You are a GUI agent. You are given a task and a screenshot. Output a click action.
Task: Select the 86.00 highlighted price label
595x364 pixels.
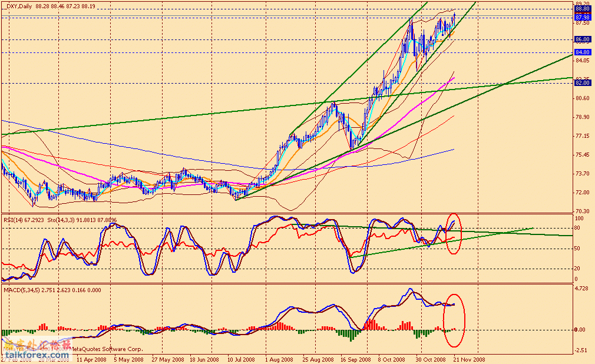(582, 39)
